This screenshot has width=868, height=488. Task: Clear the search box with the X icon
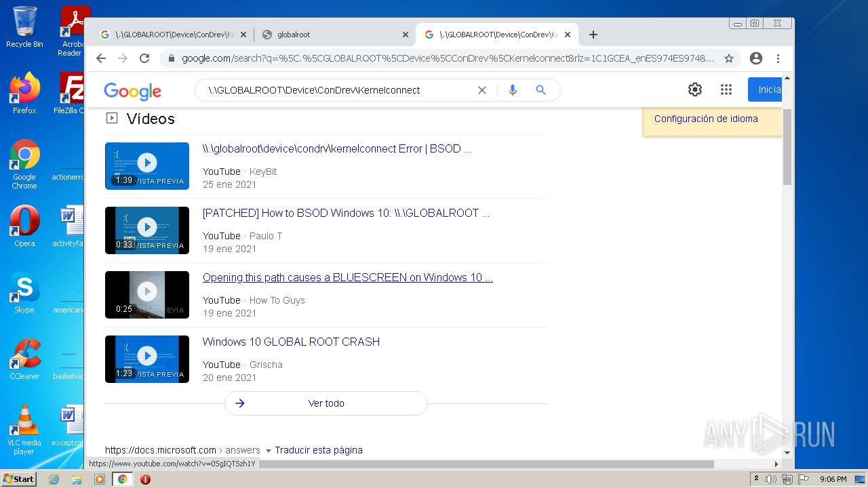click(x=482, y=90)
